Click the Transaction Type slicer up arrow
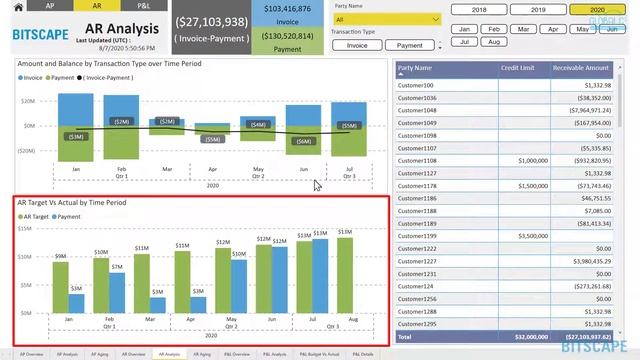The height and width of the screenshot is (360, 640). (440, 42)
